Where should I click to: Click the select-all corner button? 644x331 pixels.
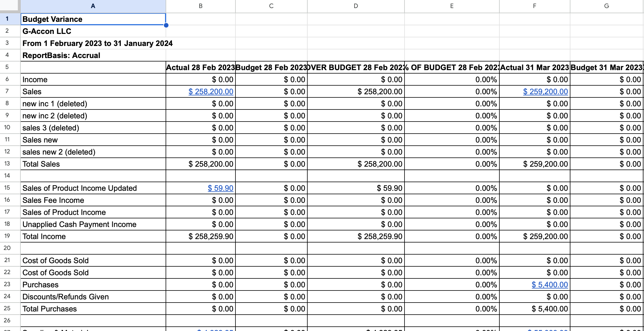(9, 6)
